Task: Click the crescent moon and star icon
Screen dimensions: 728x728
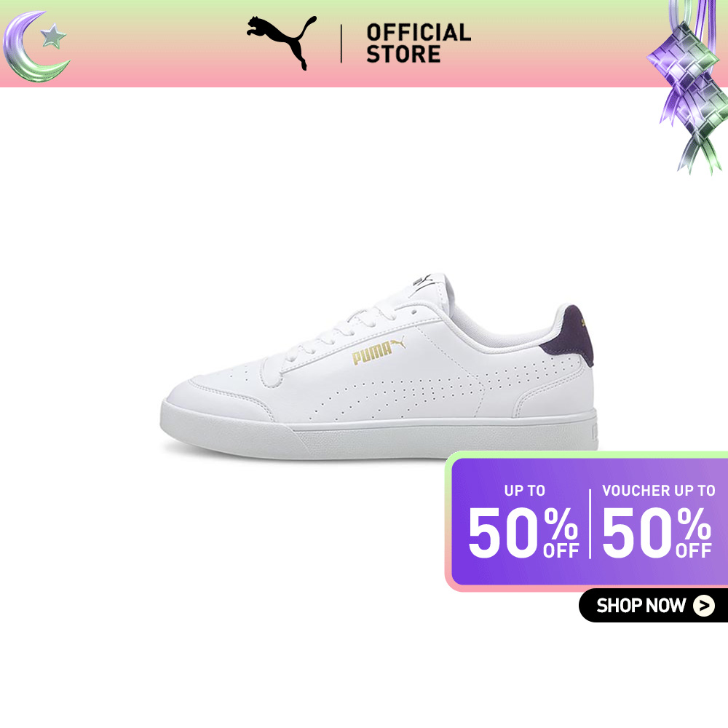Action: click(36, 47)
